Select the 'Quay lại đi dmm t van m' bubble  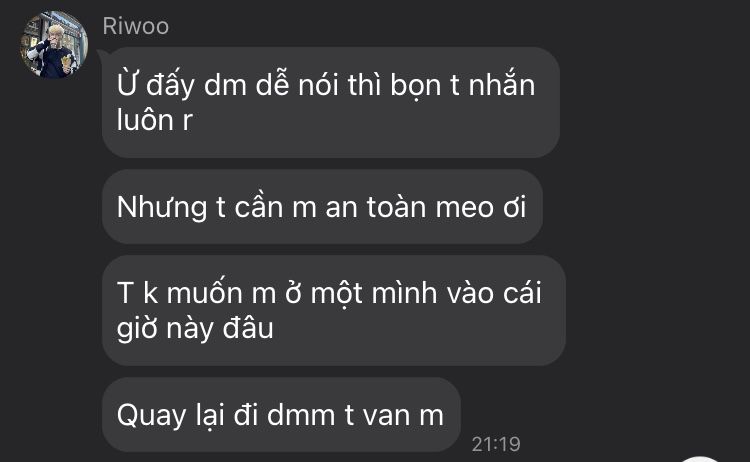(x=281, y=415)
